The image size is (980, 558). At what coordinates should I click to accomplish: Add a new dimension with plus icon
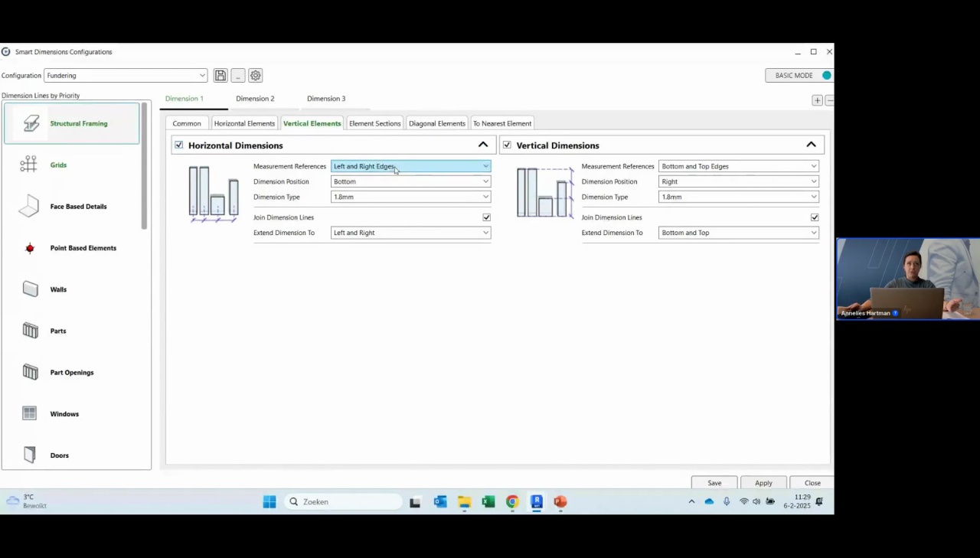[817, 100]
